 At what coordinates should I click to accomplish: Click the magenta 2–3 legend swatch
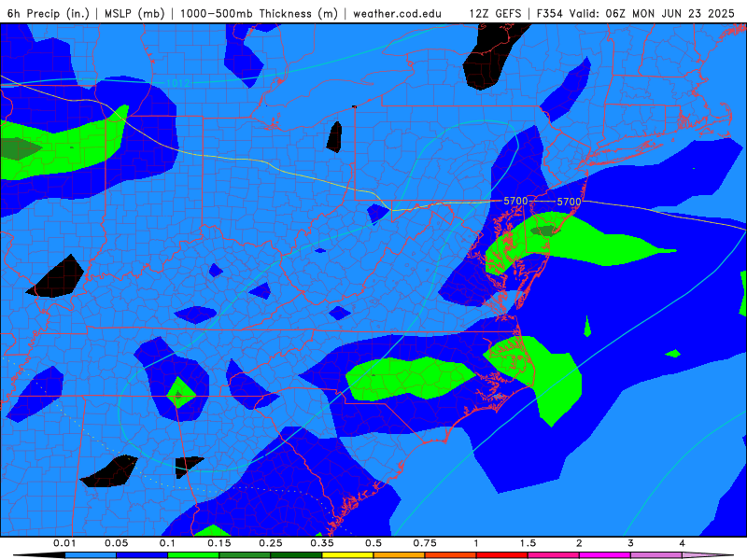click(605, 555)
